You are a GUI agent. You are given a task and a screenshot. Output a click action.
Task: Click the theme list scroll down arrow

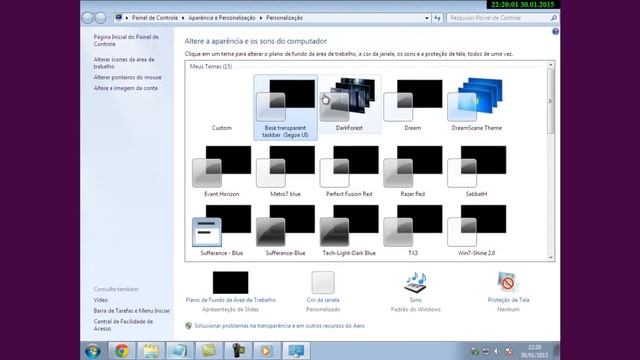[x=551, y=258]
